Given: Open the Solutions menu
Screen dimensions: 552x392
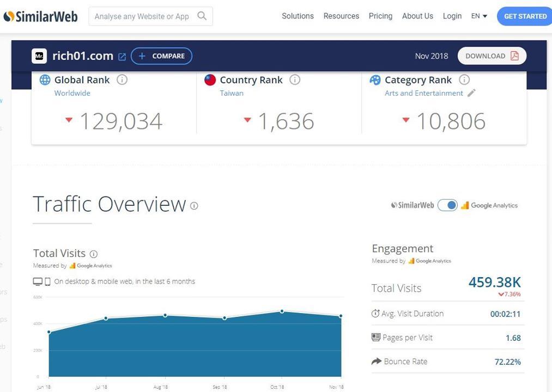Looking at the screenshot, I should pos(298,16).
